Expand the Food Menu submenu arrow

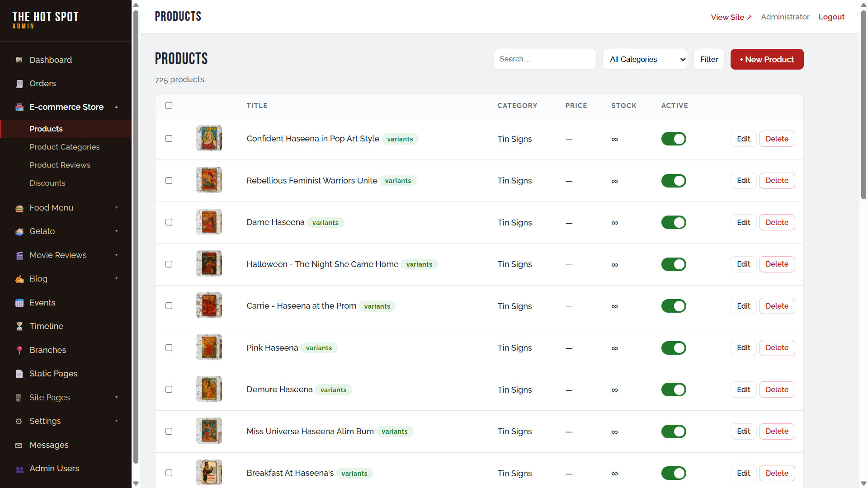click(x=117, y=208)
